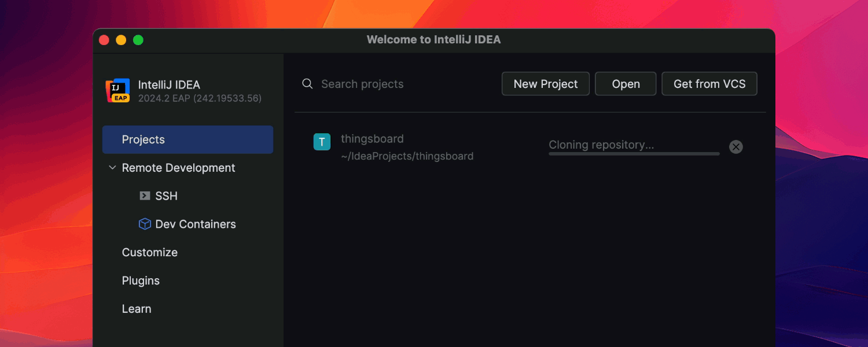868x347 pixels.
Task: Click the thingsboard project T icon
Action: click(322, 142)
